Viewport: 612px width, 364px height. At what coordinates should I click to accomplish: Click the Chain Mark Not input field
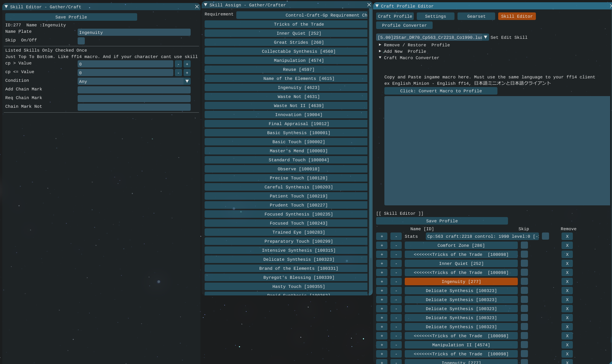pyautogui.click(x=134, y=107)
